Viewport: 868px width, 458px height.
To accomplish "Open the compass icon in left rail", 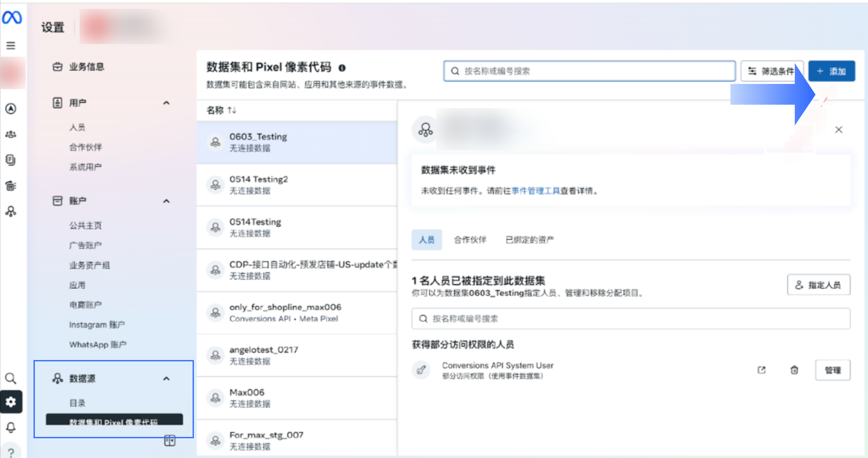I will pos(11,108).
